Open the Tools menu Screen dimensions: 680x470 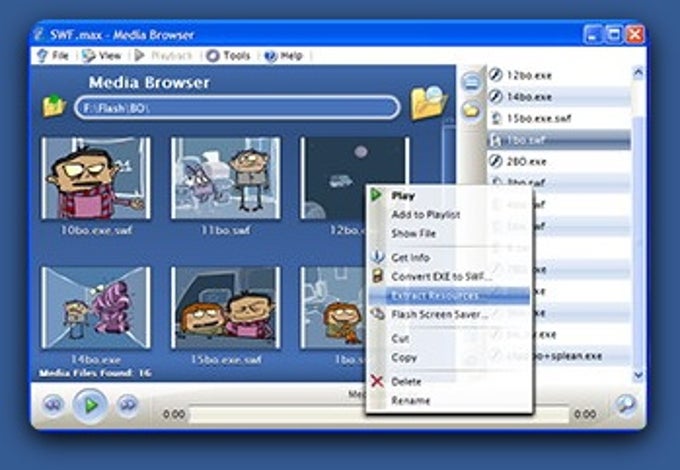(229, 55)
